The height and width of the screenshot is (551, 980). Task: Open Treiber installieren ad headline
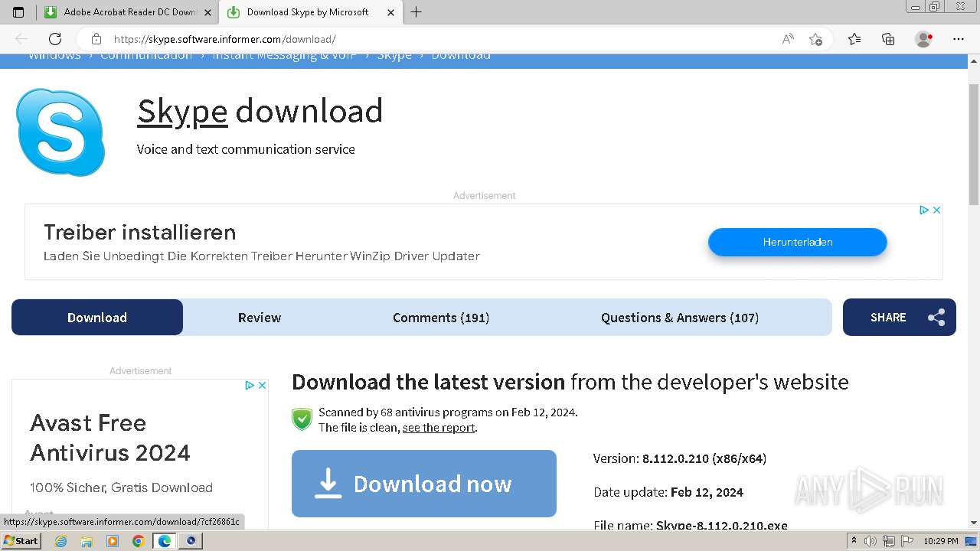139,232
